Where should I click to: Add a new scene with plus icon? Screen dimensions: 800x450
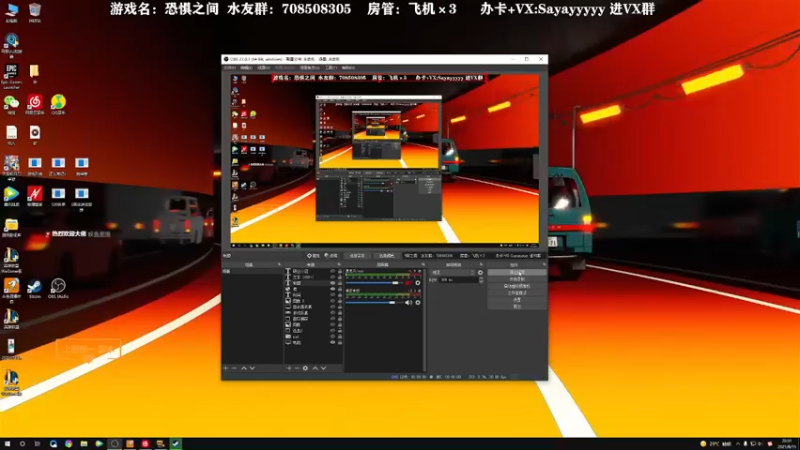[226, 368]
